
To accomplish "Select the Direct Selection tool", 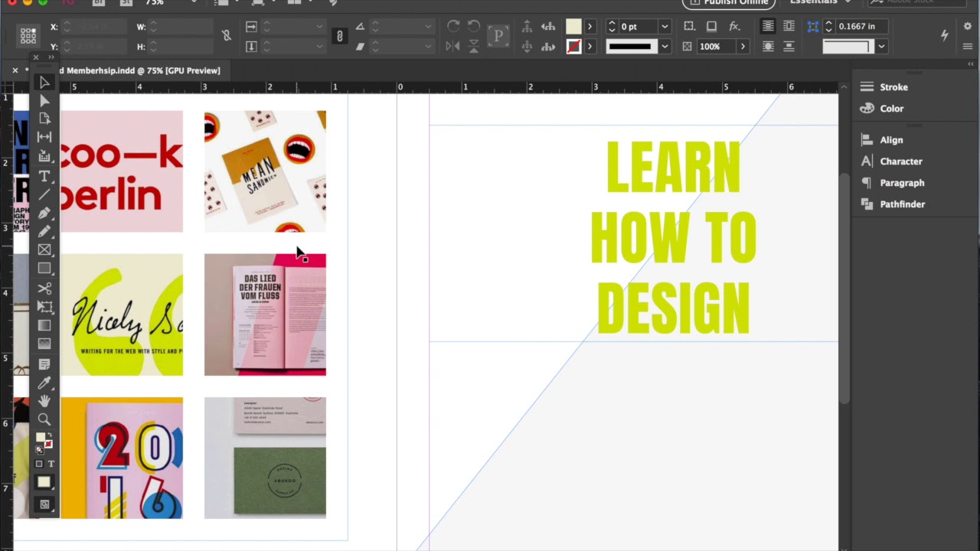I will click(44, 100).
